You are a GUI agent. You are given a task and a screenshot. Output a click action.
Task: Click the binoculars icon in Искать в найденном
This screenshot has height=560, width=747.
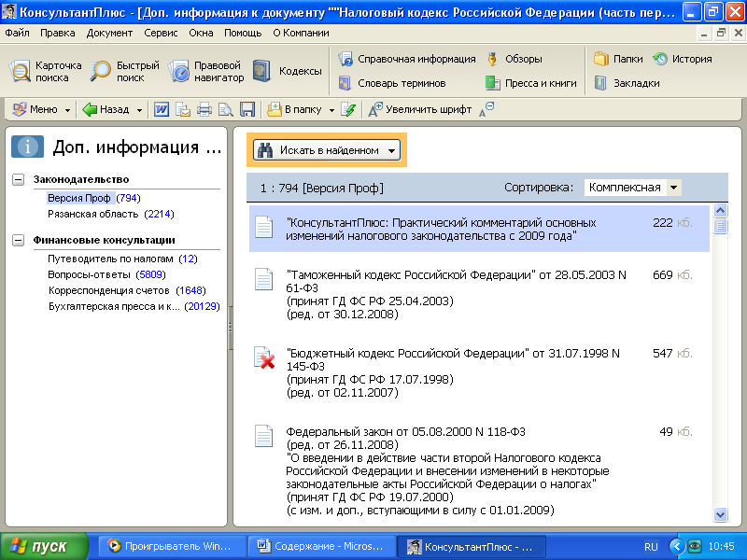pyautogui.click(x=265, y=150)
